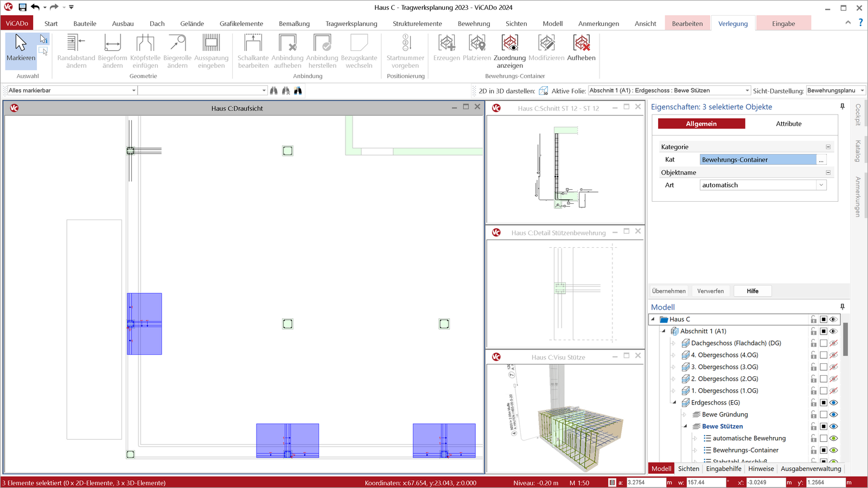Viewport: 868px width, 488px height.
Task: Collapse the Kategorie section
Action: (x=828, y=147)
